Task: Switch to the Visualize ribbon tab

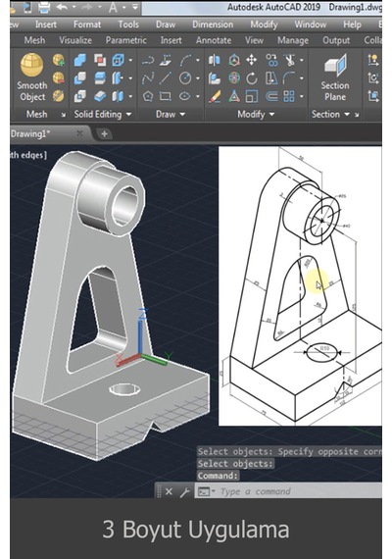Action: [x=75, y=40]
